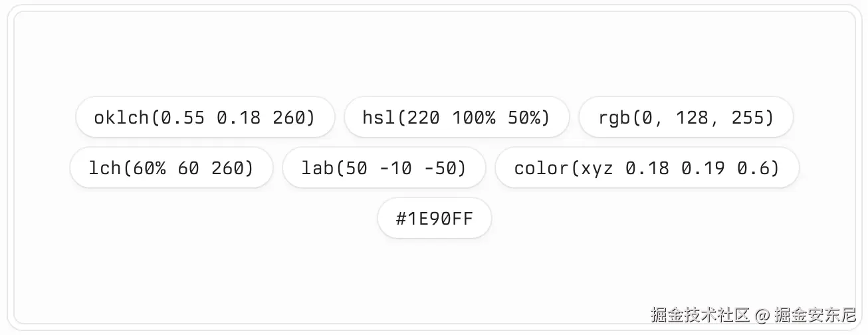Click the 100% value in the hsl chip
The image size is (868, 335).
click(473, 118)
